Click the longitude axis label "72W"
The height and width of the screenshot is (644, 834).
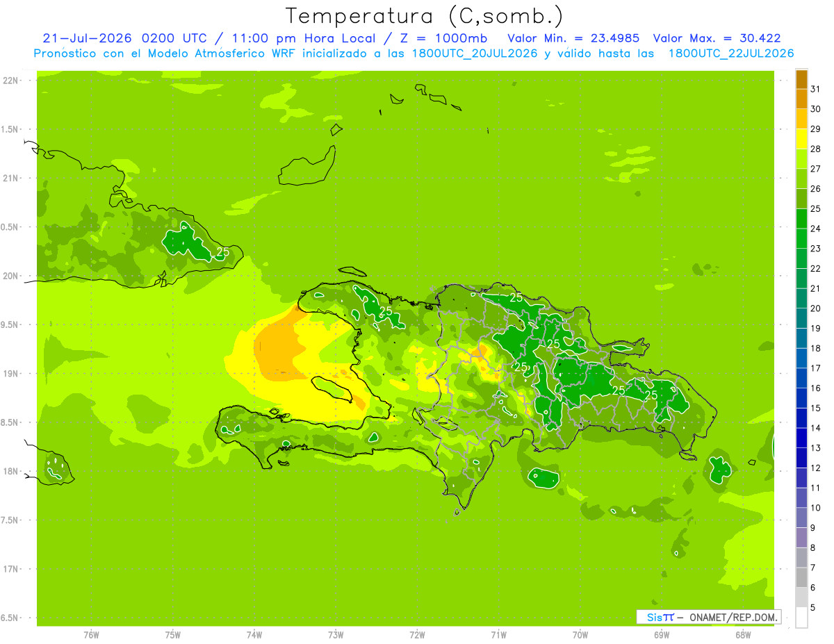(x=417, y=635)
